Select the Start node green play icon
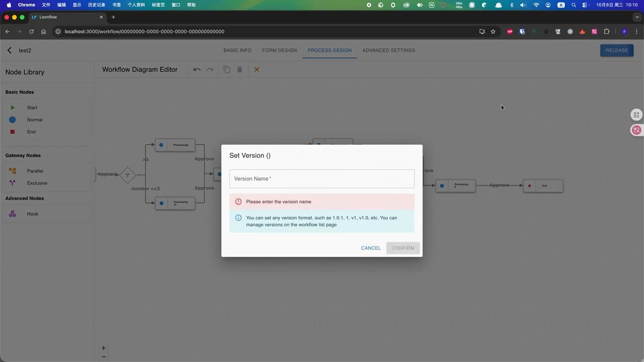The height and width of the screenshot is (362, 644). 13,108
